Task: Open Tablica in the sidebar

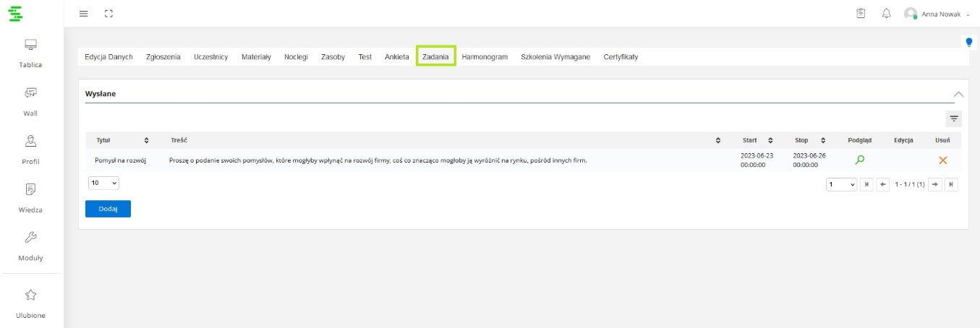Action: coord(30,53)
